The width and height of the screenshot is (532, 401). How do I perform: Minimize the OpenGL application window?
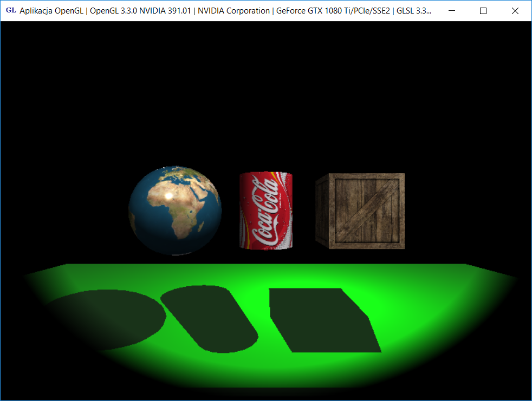(452, 10)
